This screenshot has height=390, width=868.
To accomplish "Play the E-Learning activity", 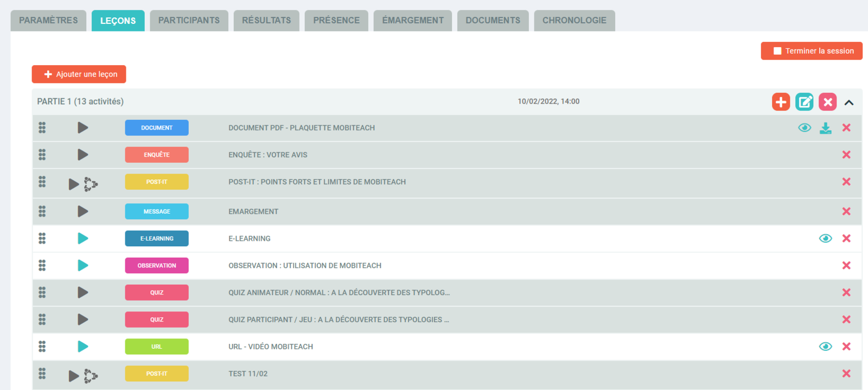I will point(82,238).
